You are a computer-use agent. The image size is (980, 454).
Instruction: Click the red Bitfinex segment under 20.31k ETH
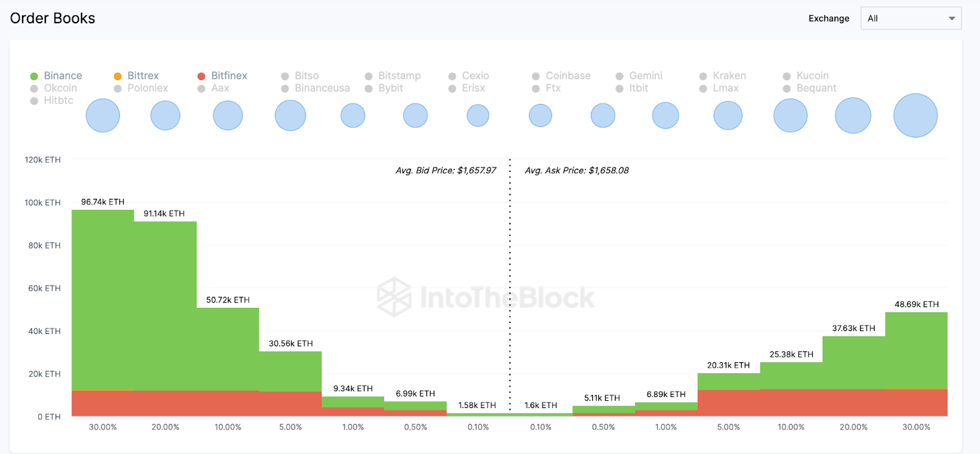[x=728, y=403]
